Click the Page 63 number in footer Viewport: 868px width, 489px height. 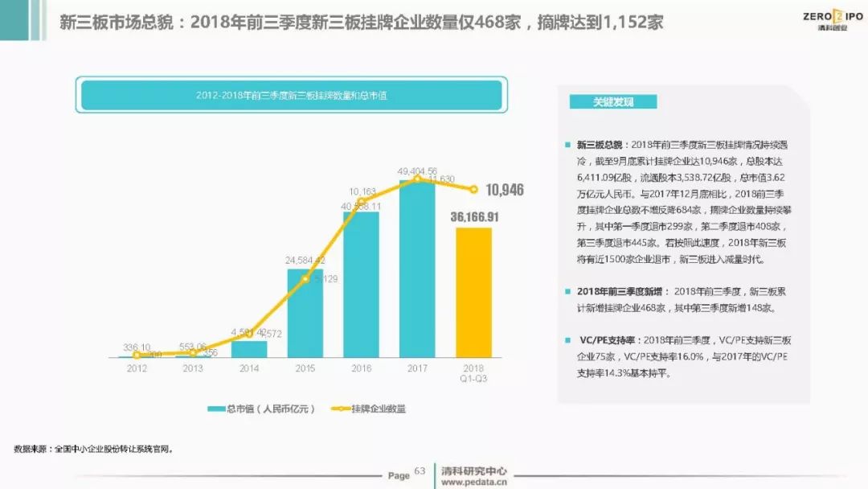(x=407, y=474)
